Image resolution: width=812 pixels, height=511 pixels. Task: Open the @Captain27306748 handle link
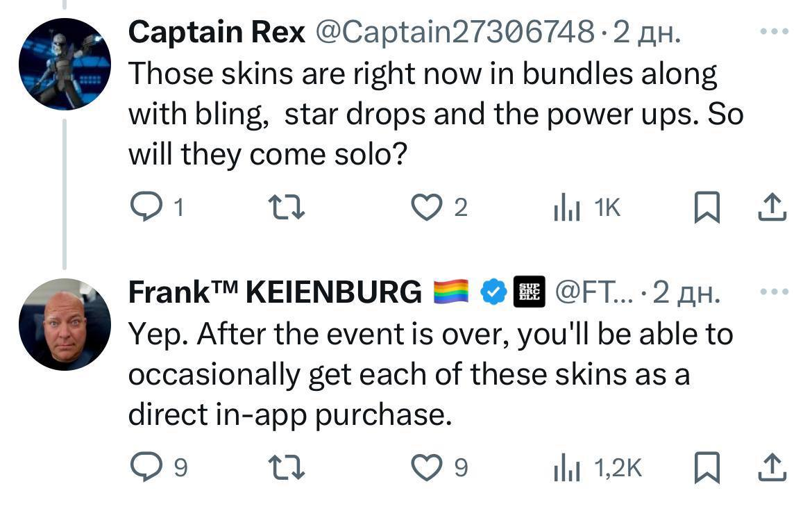(x=455, y=32)
